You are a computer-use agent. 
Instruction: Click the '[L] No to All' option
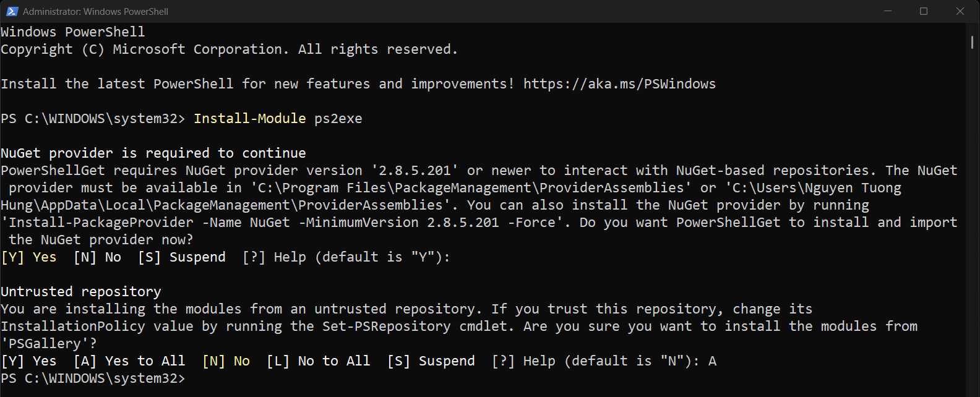[x=318, y=361]
